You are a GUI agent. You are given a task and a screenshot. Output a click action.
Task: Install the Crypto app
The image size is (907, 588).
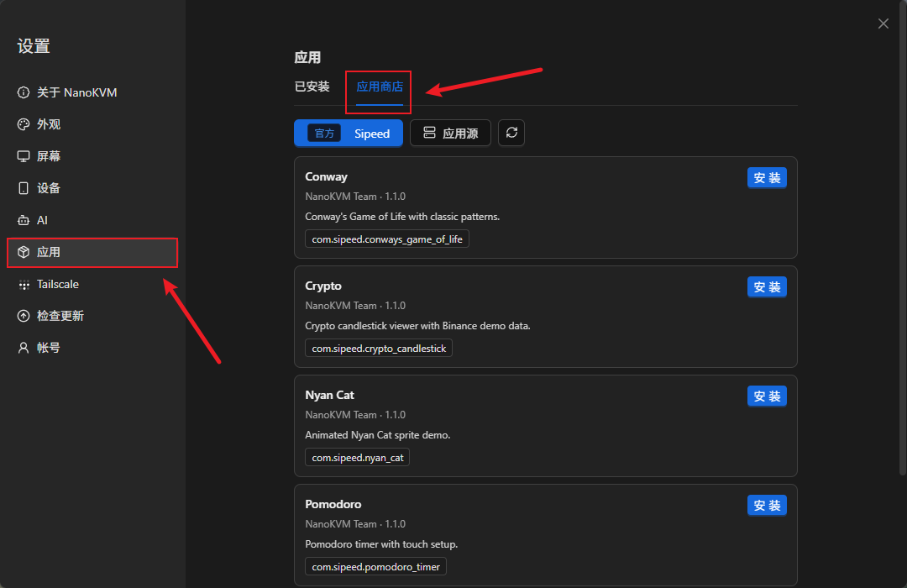[x=767, y=287]
